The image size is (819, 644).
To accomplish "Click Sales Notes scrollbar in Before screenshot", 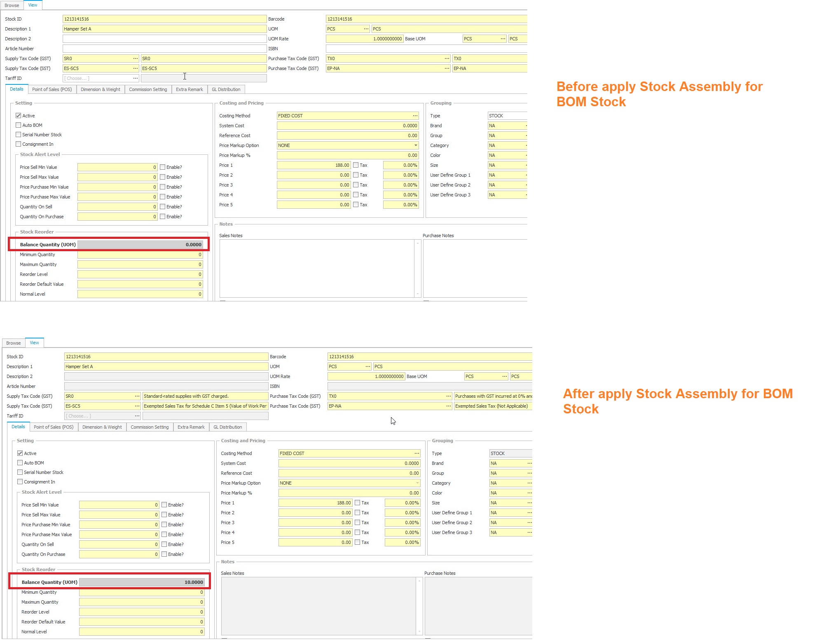I will tap(418, 268).
